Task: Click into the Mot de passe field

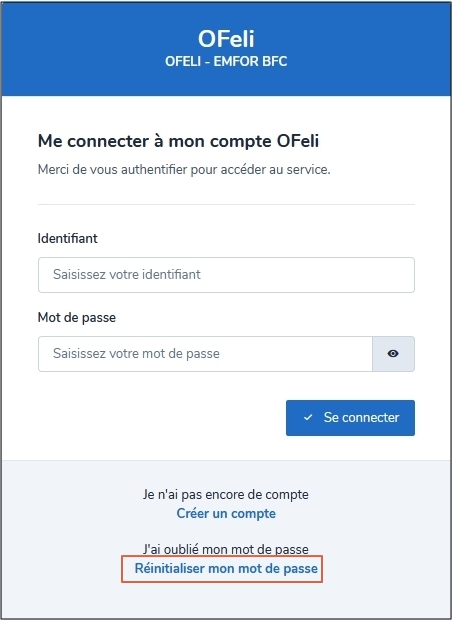Action: (205, 354)
